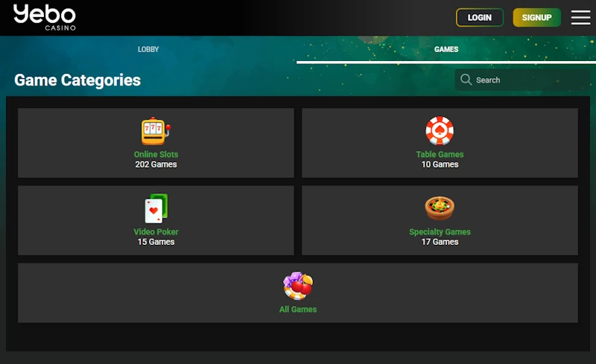The image size is (596, 364).
Task: Click the '15 Games' count text
Action: (x=156, y=242)
